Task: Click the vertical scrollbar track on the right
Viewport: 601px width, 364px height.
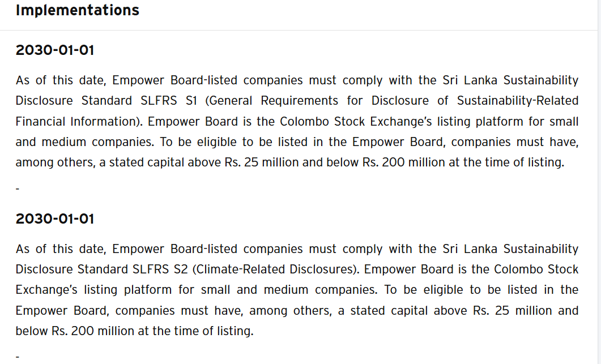Action: click(x=599, y=182)
